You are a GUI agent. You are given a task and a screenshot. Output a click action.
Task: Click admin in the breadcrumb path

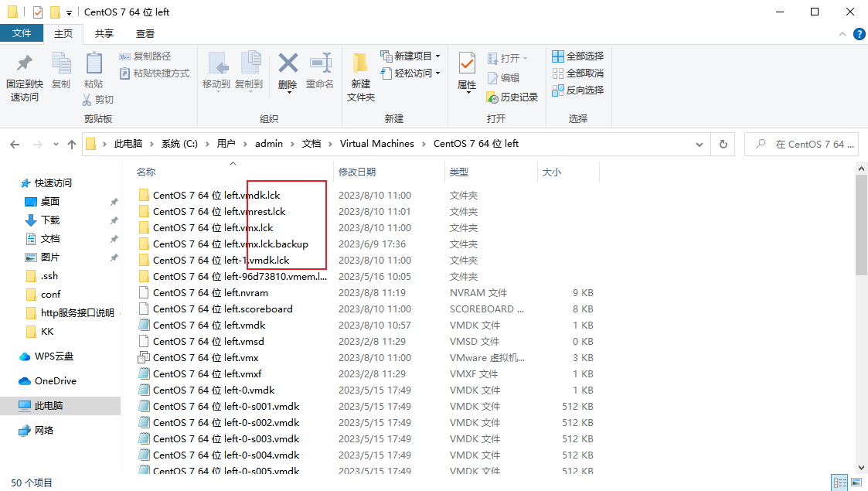click(269, 143)
